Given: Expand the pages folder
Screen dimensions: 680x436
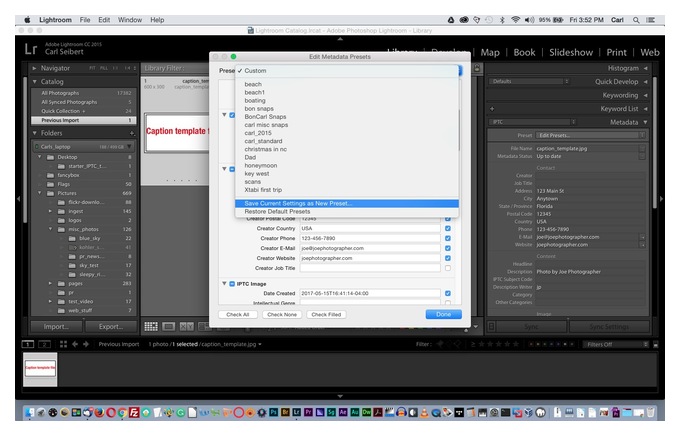Looking at the screenshot, I should (x=50, y=283).
